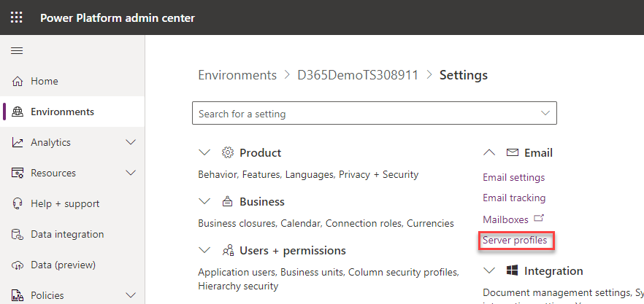Viewport: 644px width, 304px height.
Task: Click the D365DemoTS308911 breadcrumb link
Action: 358,76
